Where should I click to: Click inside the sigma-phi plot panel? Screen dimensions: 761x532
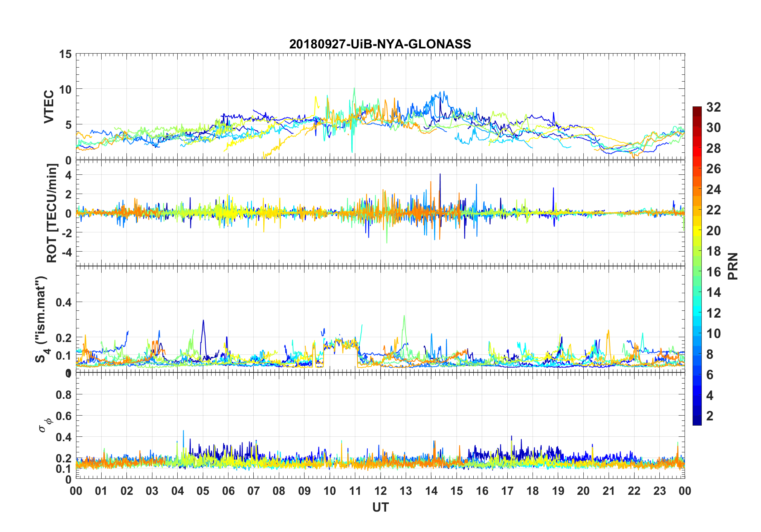tap(380, 426)
